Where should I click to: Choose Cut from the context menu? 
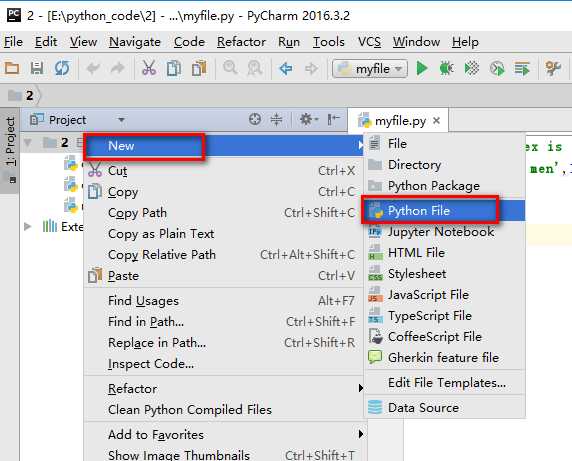pyautogui.click(x=224, y=170)
